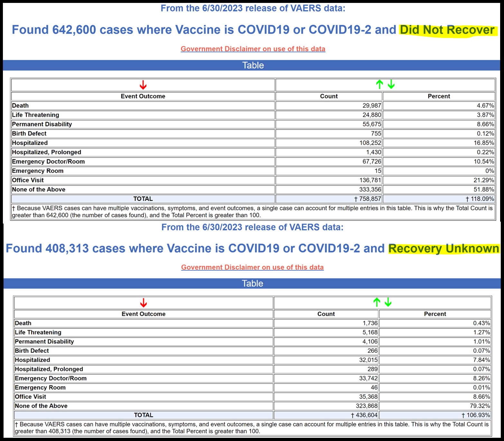Click the highlighted Did Not Recover heading text

[447, 30]
